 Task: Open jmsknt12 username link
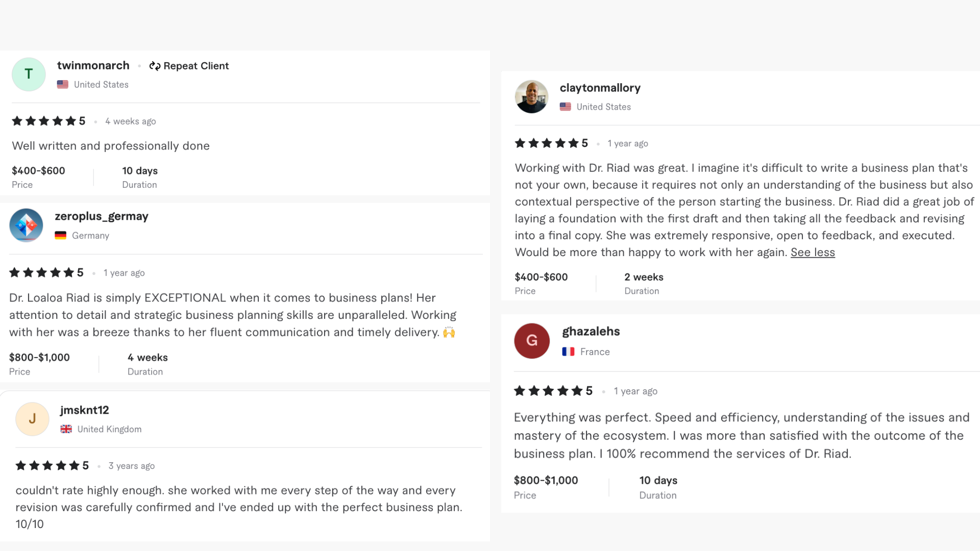pyautogui.click(x=84, y=410)
